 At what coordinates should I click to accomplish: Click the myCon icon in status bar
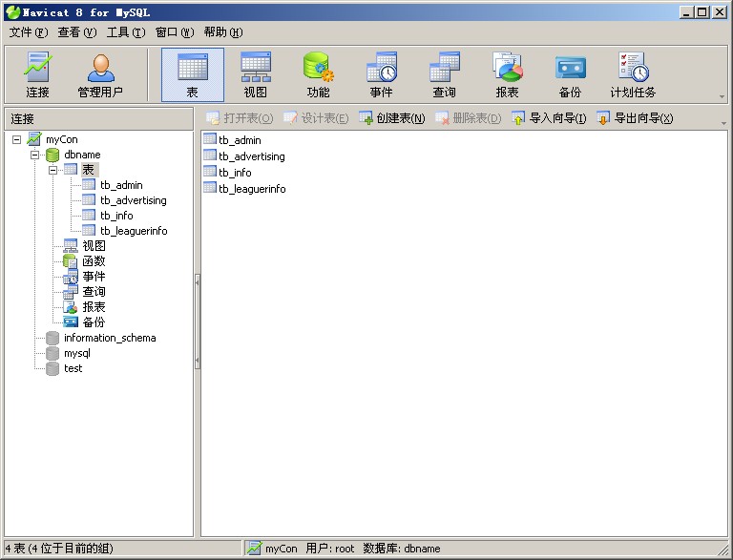click(254, 548)
